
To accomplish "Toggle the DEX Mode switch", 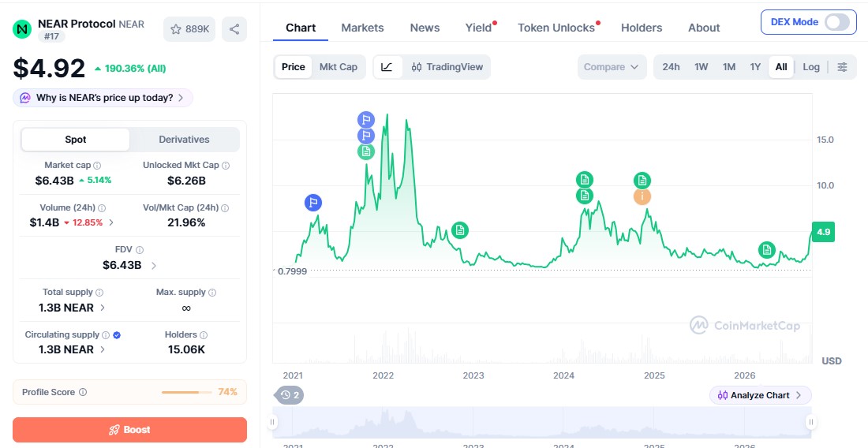I will (836, 22).
